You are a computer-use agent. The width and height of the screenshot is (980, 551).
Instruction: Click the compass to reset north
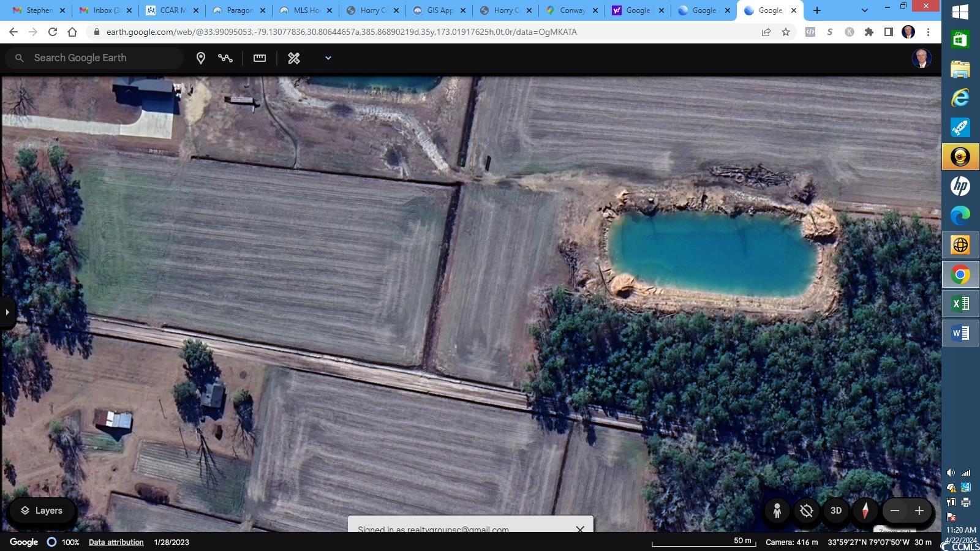tap(865, 511)
